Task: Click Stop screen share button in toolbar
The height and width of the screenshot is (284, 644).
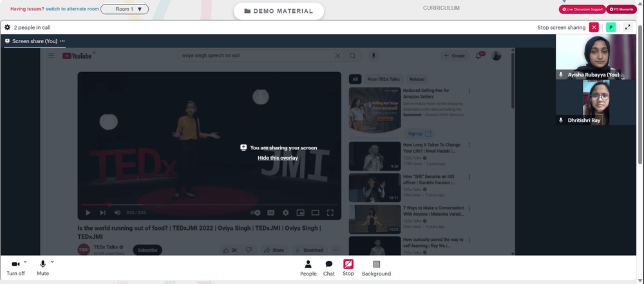Action: pos(348,268)
